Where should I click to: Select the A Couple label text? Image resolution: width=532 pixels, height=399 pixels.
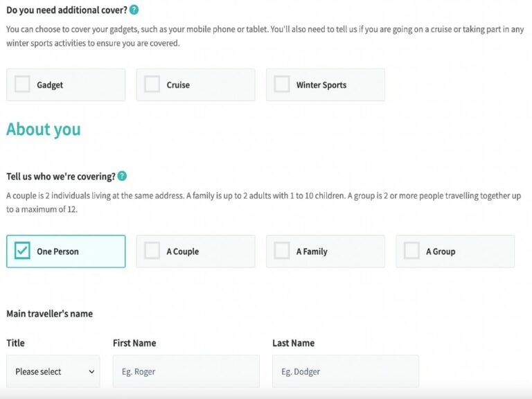pyautogui.click(x=183, y=251)
